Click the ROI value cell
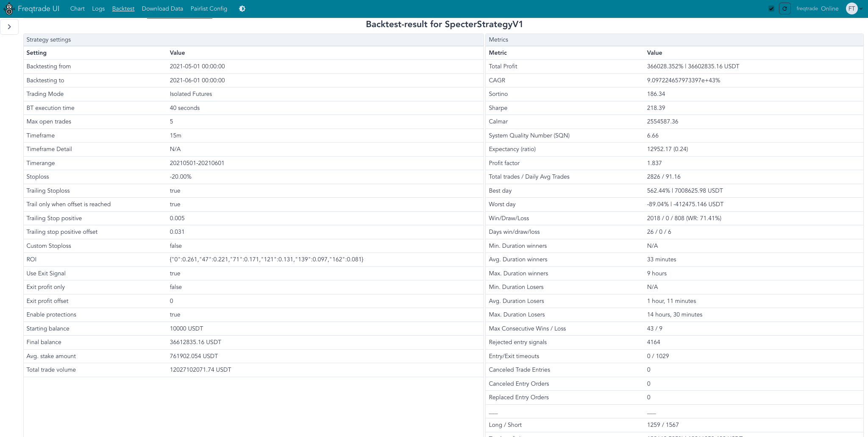Screen dimensions: 868x437 [267, 260]
